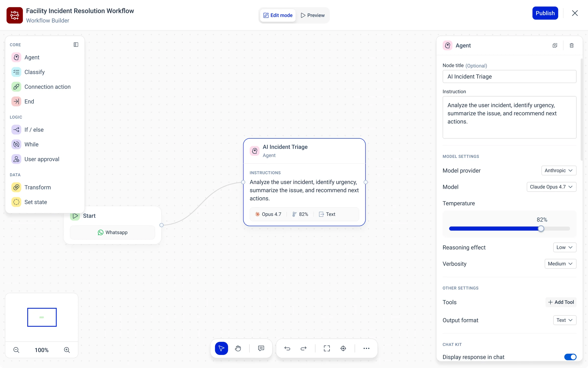Switch to Edit mode tab
This screenshot has width=588, height=368.
[278, 15]
